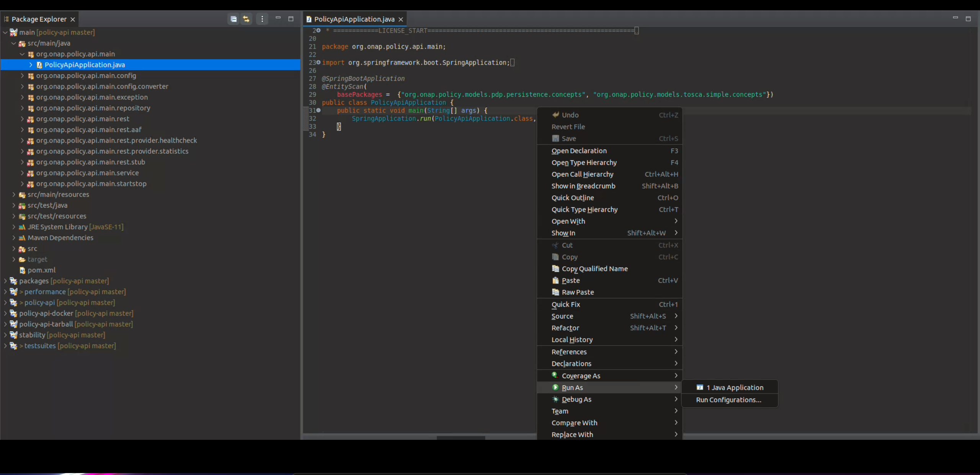
Task: Open the Open With submenu
Action: point(609,221)
